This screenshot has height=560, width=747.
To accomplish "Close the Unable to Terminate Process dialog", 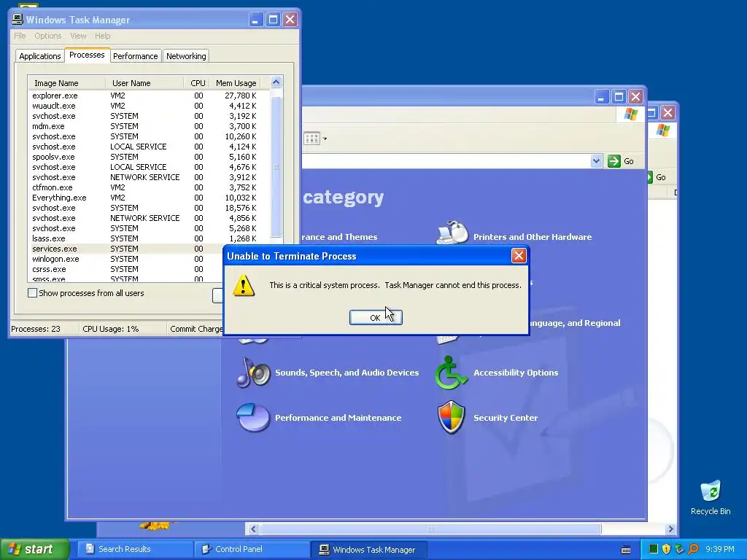I will [519, 256].
